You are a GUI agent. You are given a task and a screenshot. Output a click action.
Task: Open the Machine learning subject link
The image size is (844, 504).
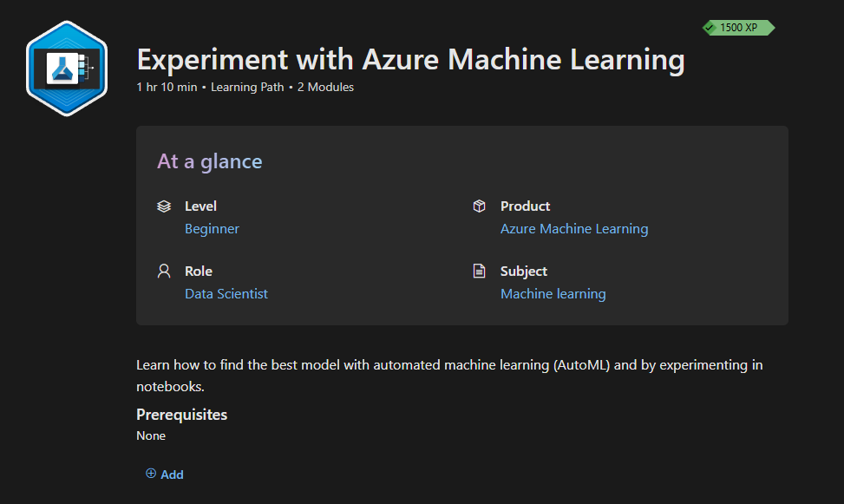coord(553,293)
